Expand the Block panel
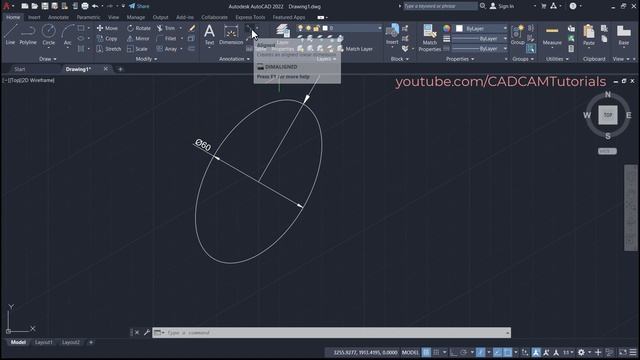640x360 pixels. [x=400, y=59]
